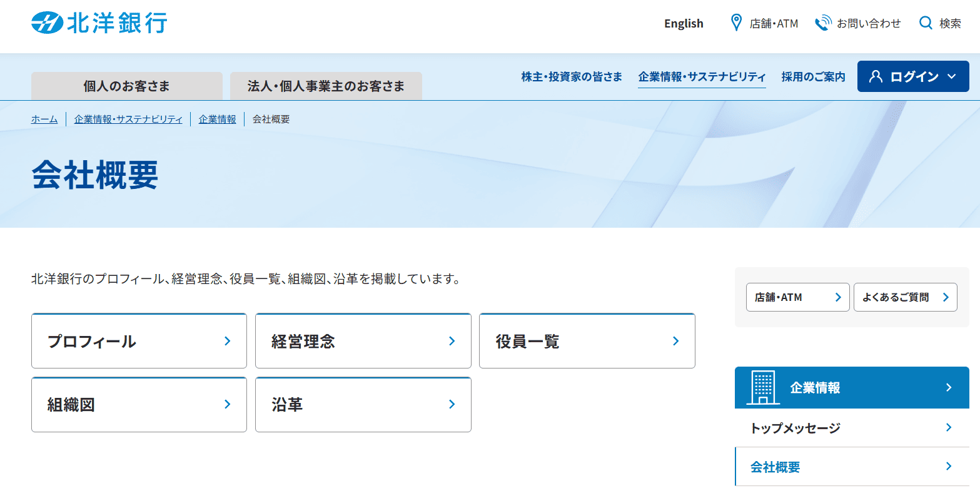
Task: Click the arrow next to トップメッセージ
Action: click(949, 428)
